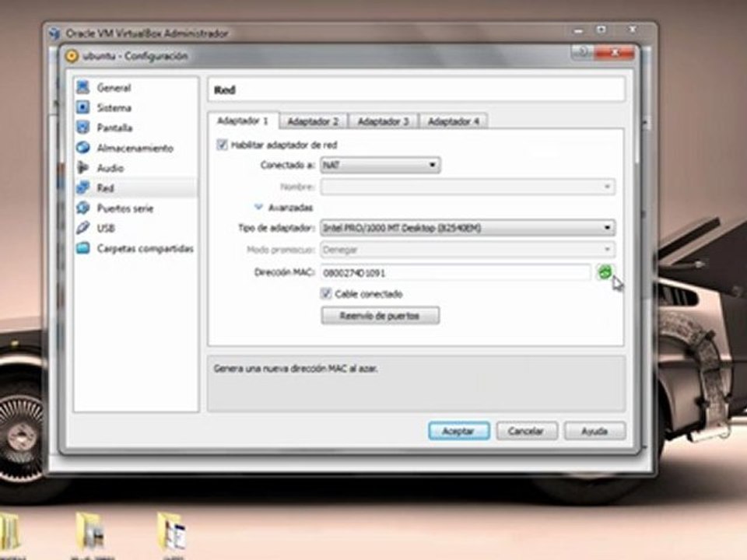
Task: Confirm settings with Aceptar
Action: 459,431
